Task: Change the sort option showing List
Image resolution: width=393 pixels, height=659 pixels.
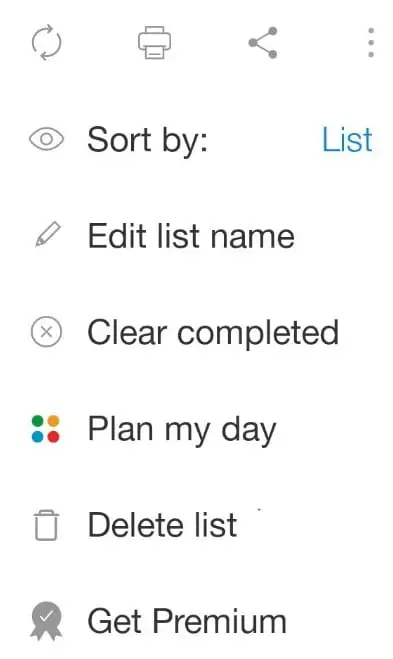Action: coord(347,140)
